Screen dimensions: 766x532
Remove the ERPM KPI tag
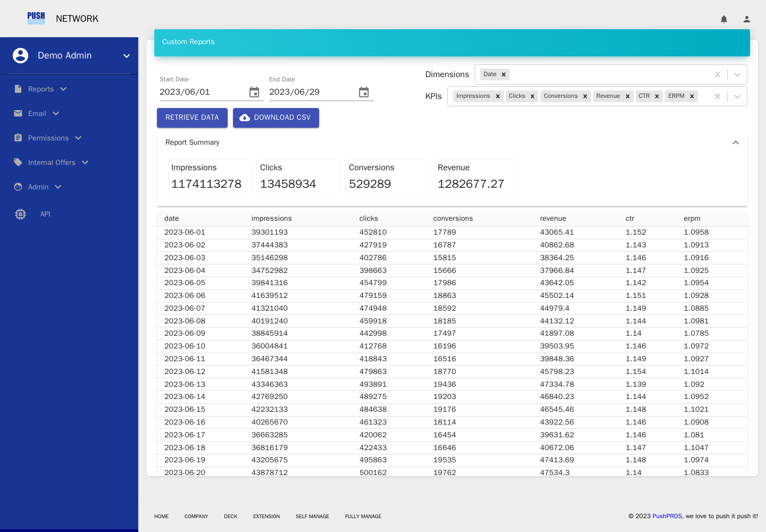pyautogui.click(x=692, y=96)
